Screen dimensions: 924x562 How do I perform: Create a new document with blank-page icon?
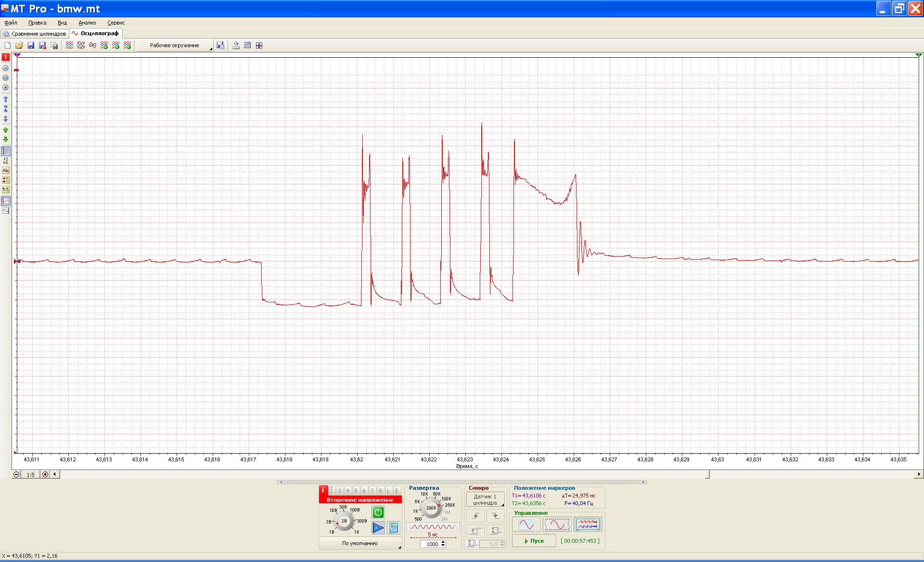(8, 45)
